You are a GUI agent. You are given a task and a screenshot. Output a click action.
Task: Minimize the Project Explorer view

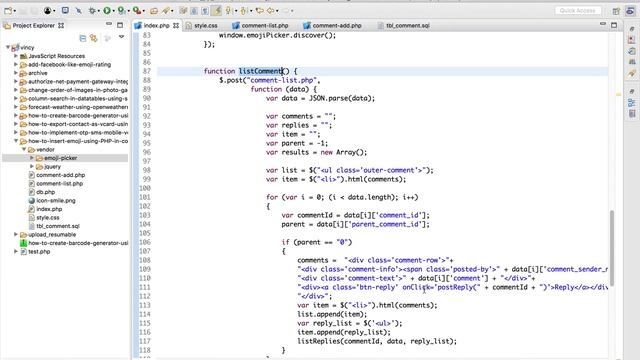click(x=109, y=24)
